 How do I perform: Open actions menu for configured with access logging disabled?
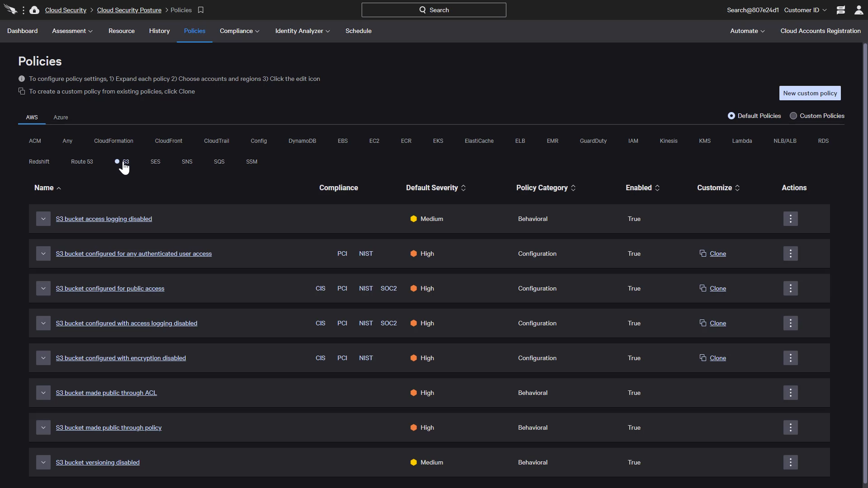point(790,323)
